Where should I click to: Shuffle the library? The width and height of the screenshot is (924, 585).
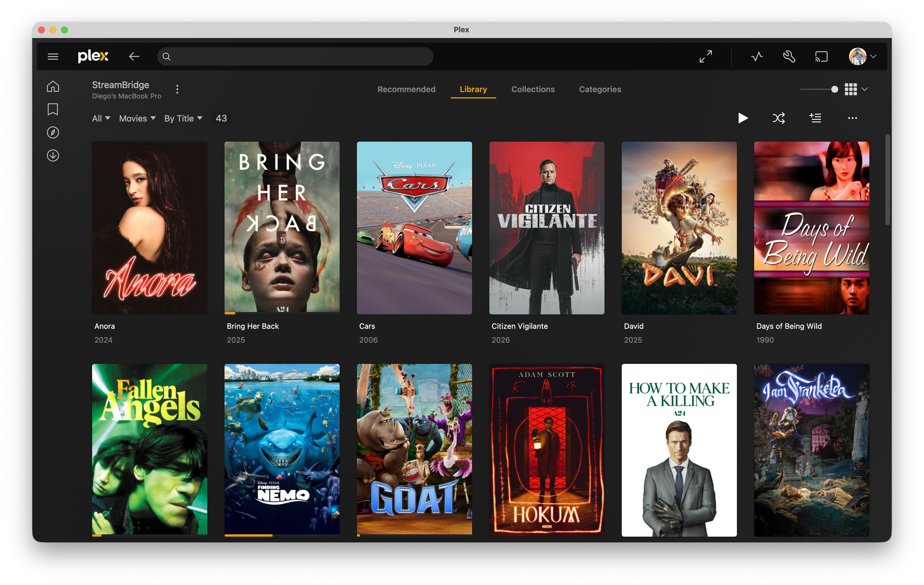(x=779, y=118)
